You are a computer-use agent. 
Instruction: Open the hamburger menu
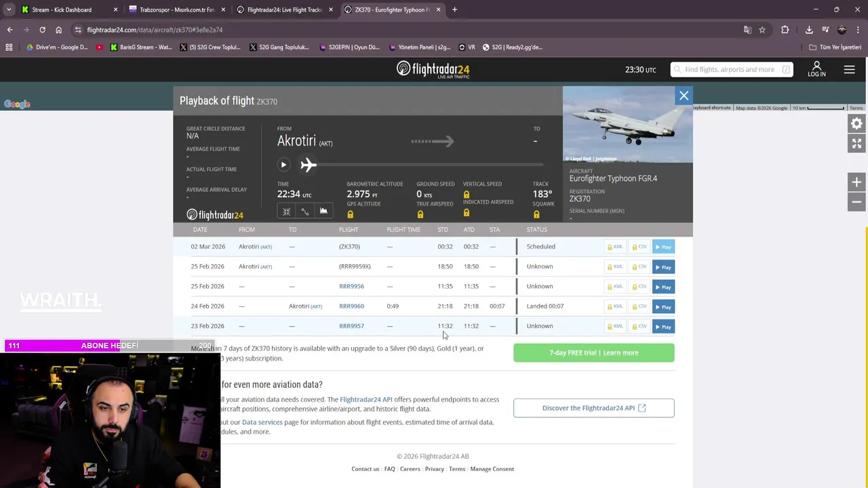(x=849, y=69)
